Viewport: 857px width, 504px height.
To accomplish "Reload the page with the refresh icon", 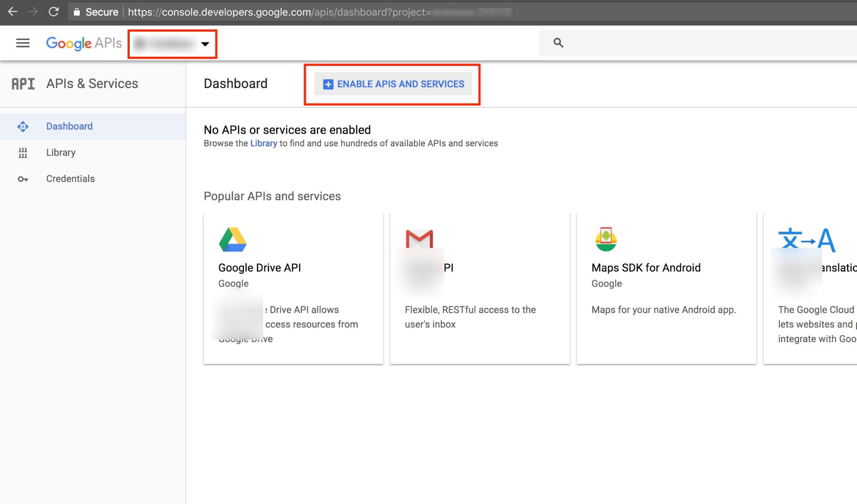I will tap(54, 12).
